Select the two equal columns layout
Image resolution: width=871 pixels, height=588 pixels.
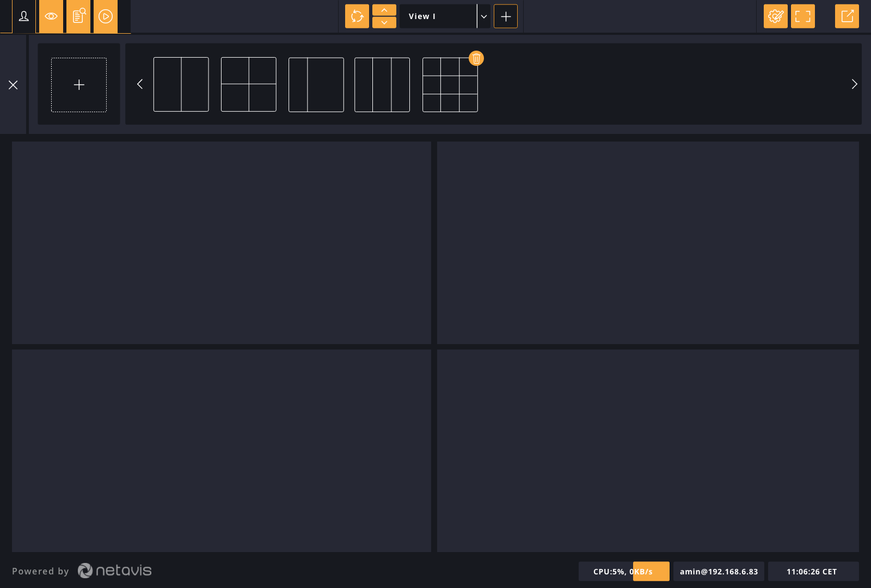pos(181,84)
